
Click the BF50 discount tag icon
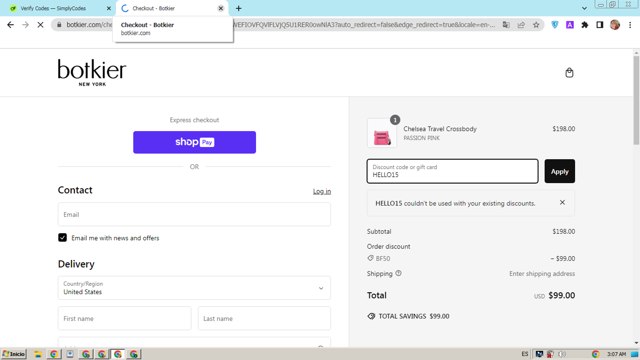[370, 258]
